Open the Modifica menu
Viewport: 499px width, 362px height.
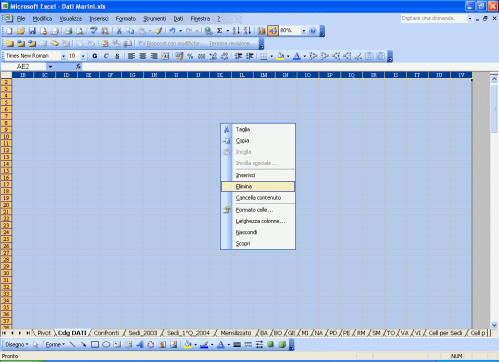click(42, 19)
